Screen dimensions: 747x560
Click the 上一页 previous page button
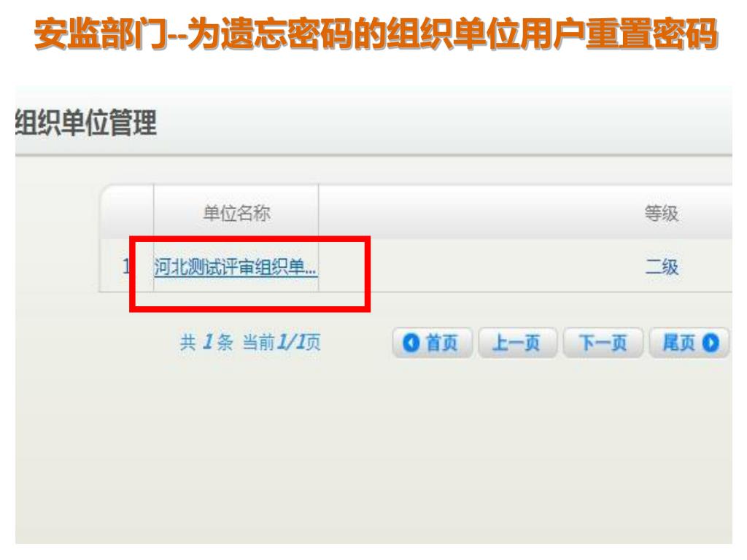[517, 343]
